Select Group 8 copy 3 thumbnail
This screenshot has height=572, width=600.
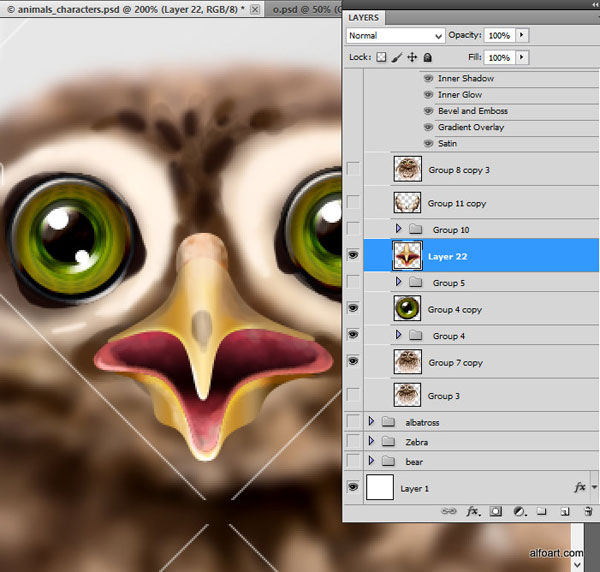tap(408, 169)
